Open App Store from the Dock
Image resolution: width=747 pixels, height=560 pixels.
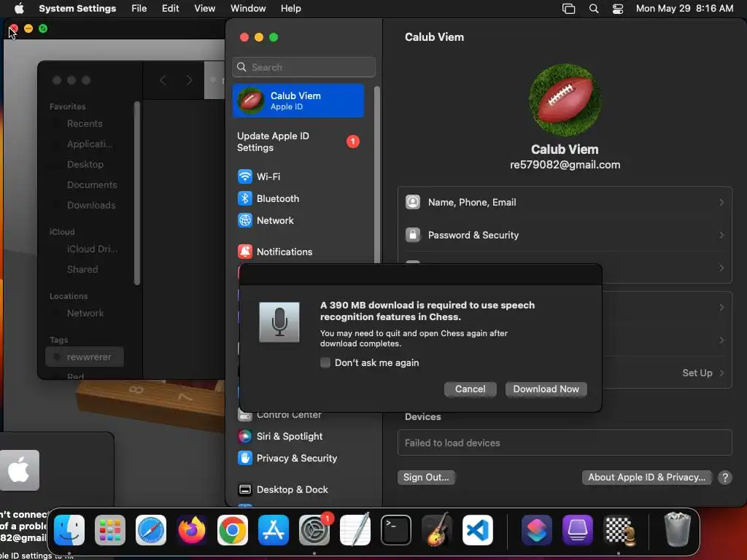pos(274,530)
